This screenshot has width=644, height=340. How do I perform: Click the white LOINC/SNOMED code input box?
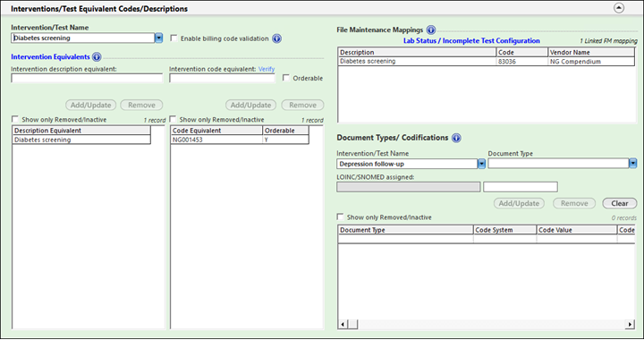point(521,187)
